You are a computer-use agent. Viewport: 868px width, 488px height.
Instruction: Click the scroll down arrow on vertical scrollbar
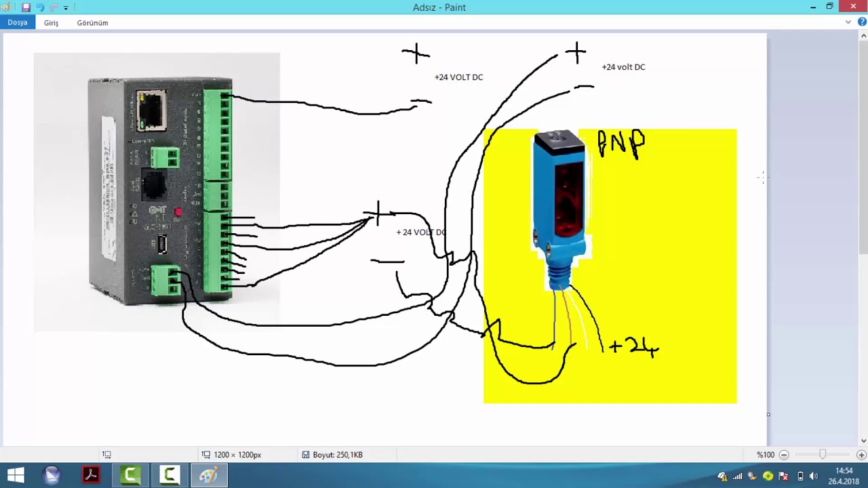pyautogui.click(x=863, y=441)
